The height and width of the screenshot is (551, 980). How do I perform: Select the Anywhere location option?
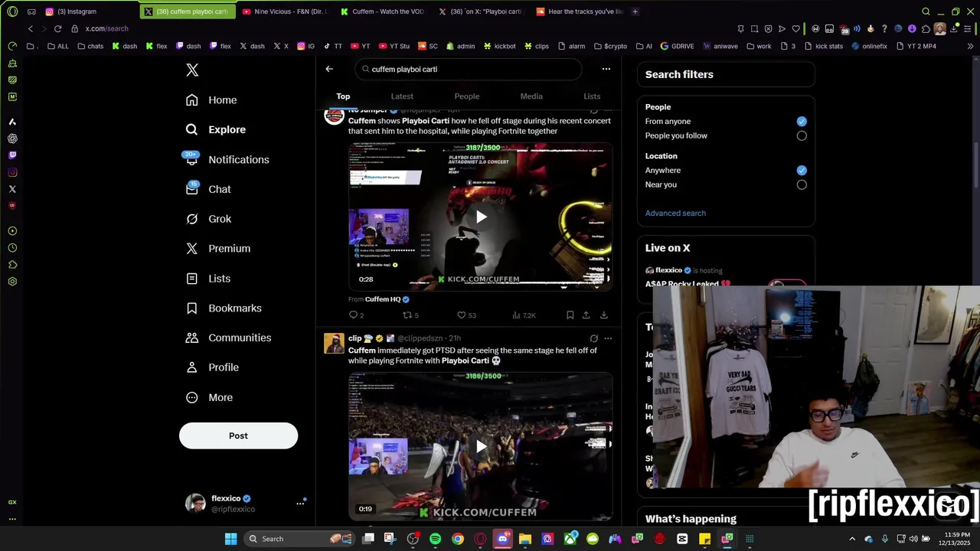pos(802,171)
